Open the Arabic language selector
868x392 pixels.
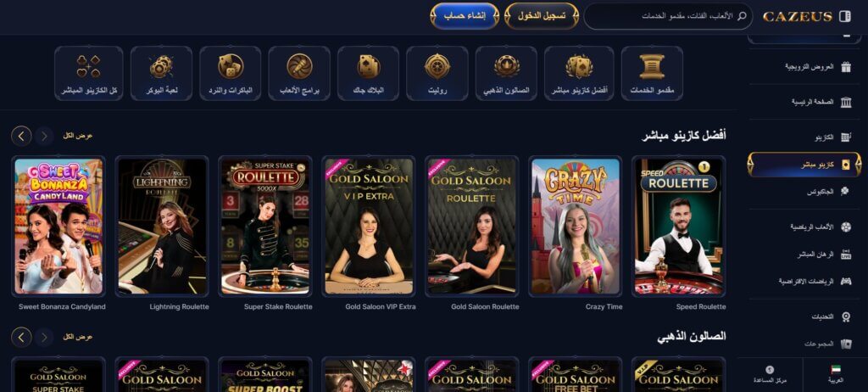[x=835, y=374]
